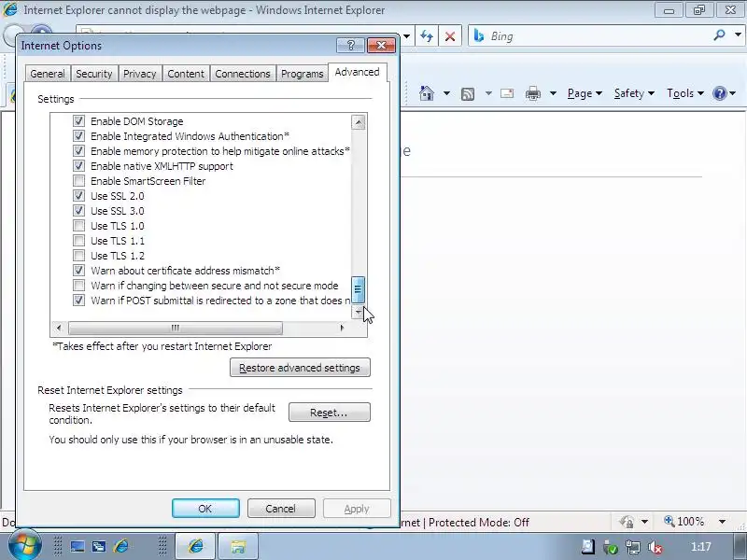Open status bar security zone dropdown arrow

tap(644, 522)
